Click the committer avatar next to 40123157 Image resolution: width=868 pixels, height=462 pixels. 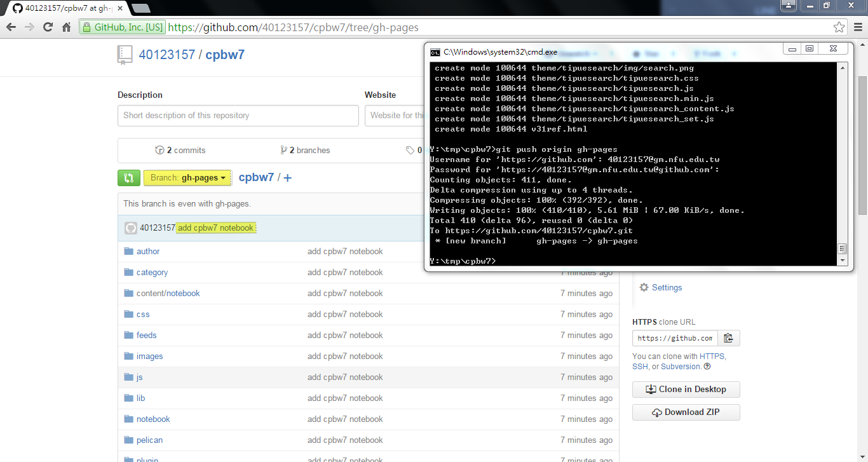(131, 228)
